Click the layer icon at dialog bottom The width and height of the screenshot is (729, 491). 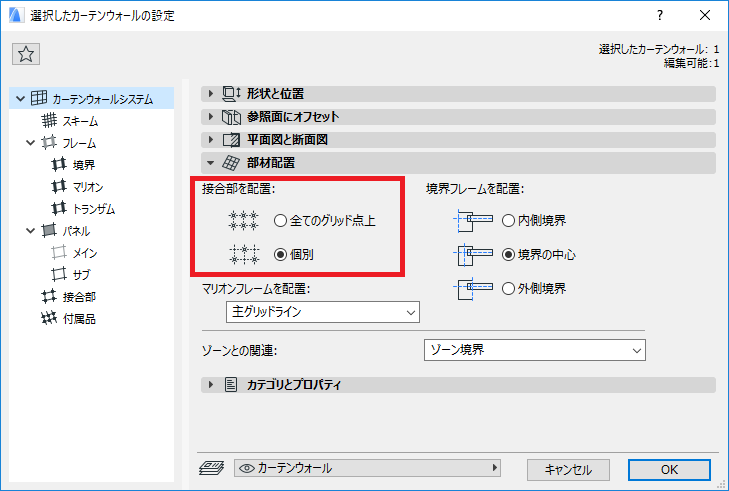point(212,468)
